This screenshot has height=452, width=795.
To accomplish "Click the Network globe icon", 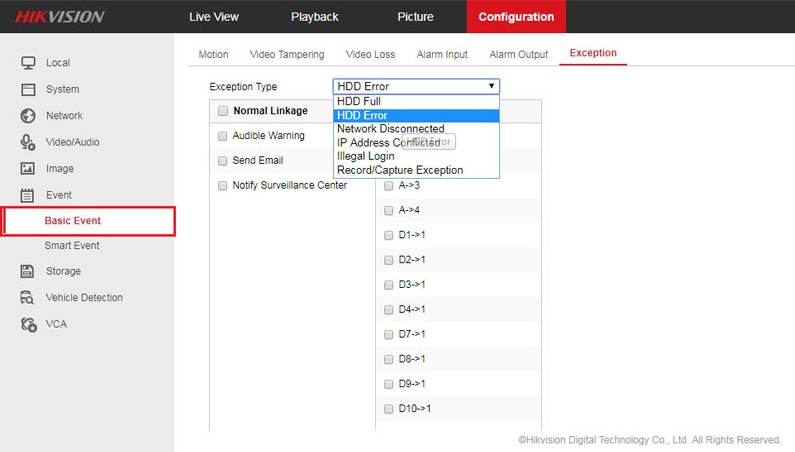I will tap(28, 116).
